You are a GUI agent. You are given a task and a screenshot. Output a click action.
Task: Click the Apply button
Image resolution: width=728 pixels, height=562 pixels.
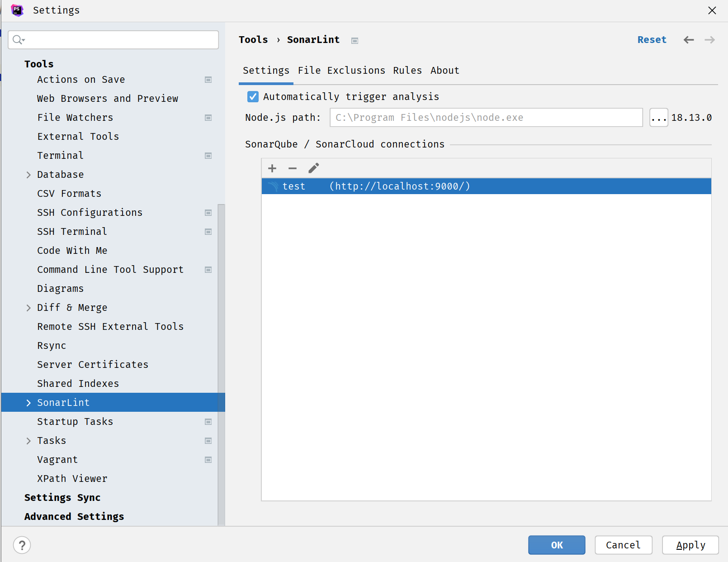click(x=690, y=545)
